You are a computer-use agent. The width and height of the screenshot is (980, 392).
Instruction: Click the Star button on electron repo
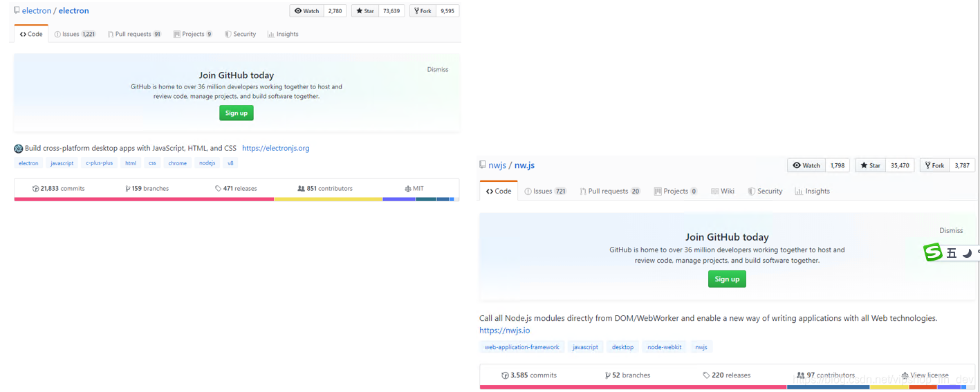pos(365,11)
